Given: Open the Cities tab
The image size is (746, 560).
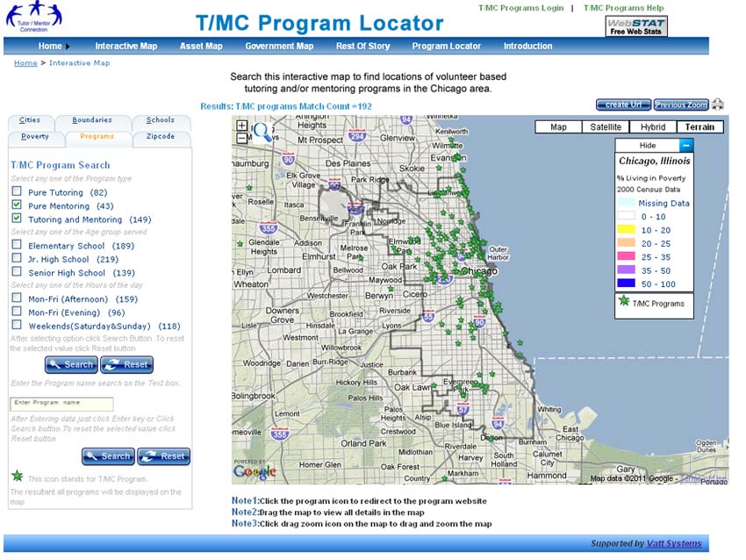Looking at the screenshot, I should point(30,120).
